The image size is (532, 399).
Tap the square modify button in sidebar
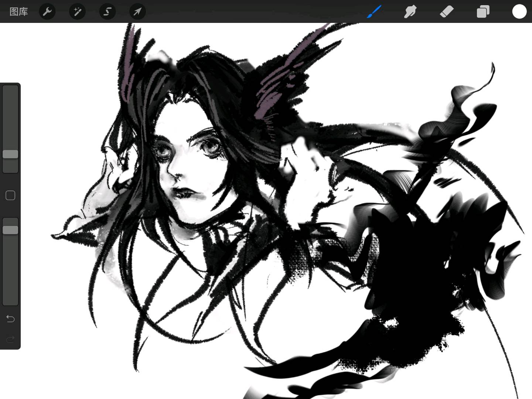coord(10,195)
